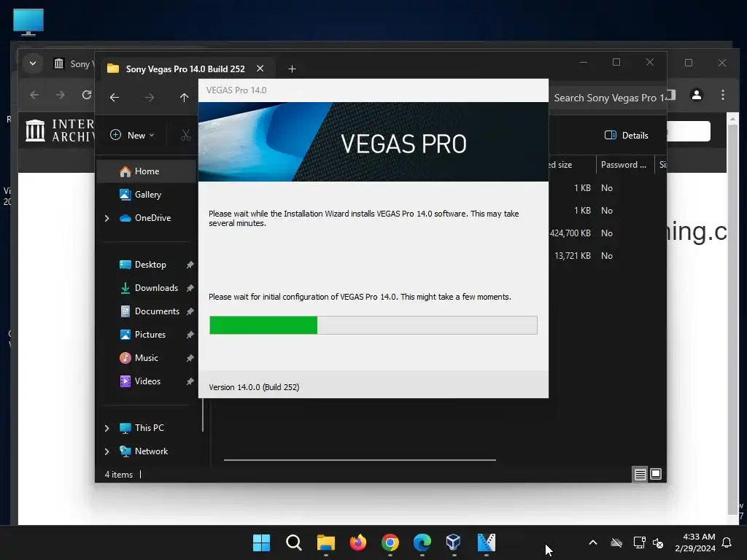Open the pinned Music folder
The width and height of the screenshot is (747, 560).
(146, 358)
